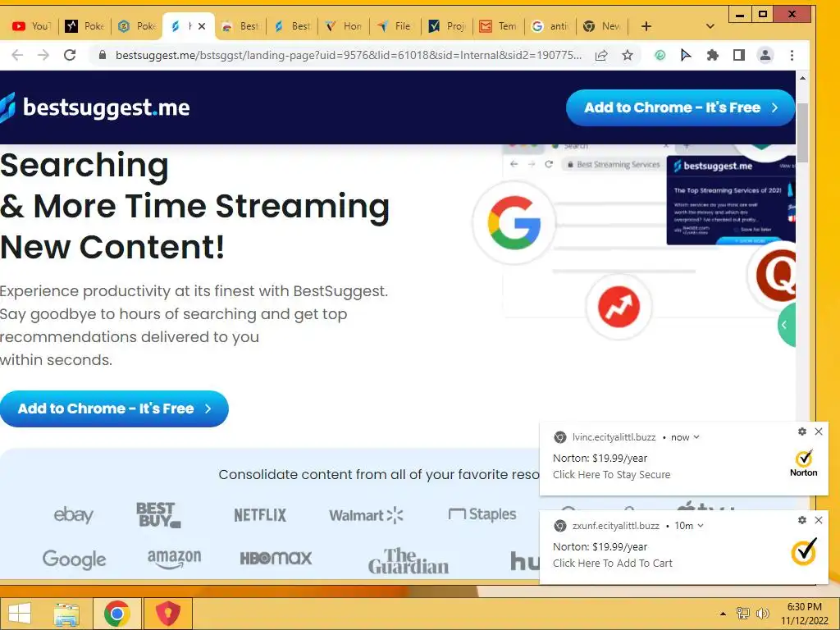The image size is (840, 630).
Task: Click the scrollbar up arrow
Action: [802, 78]
